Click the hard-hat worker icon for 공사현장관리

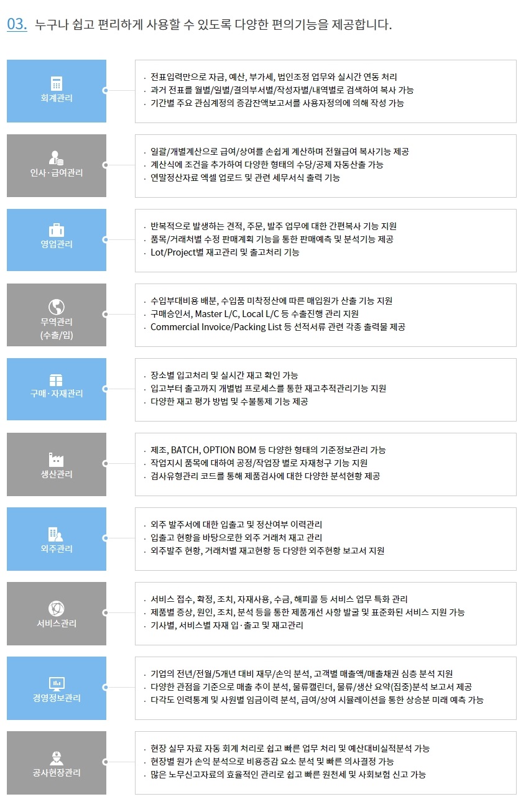tap(57, 758)
